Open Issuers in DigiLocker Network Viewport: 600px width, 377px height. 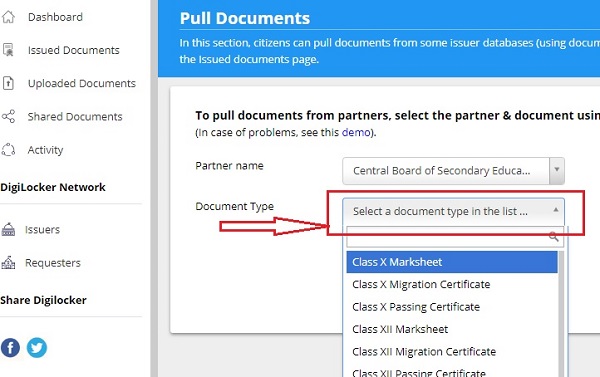[42, 230]
